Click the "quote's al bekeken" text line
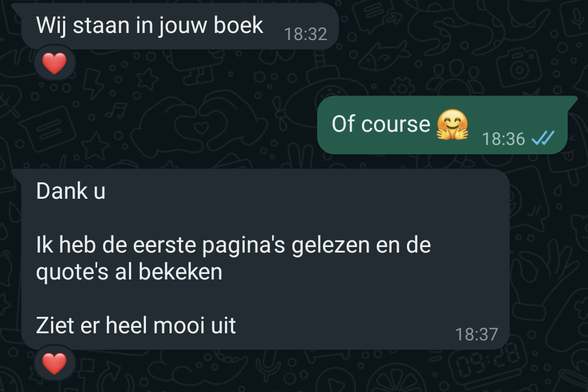The image size is (588, 392). (x=129, y=271)
